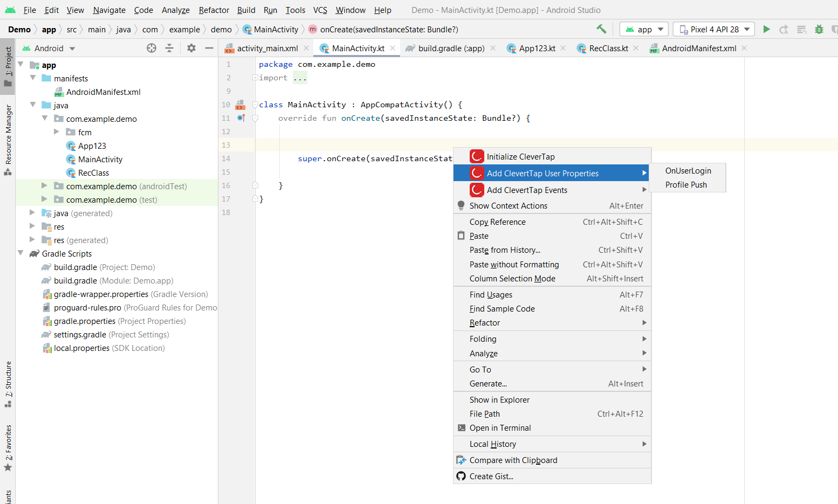Screen dimensions: 838x504
Task: Select Add CleverTap Events menu item
Action: pyautogui.click(x=552, y=190)
